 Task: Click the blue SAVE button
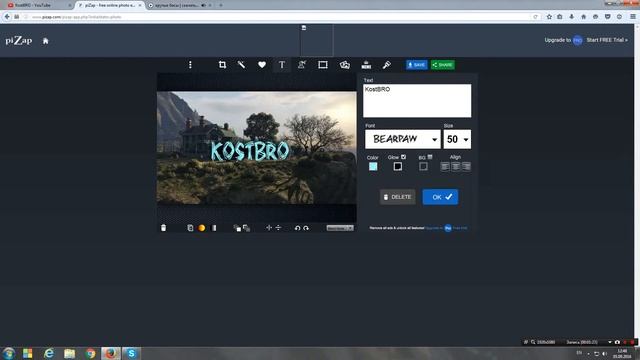point(417,65)
